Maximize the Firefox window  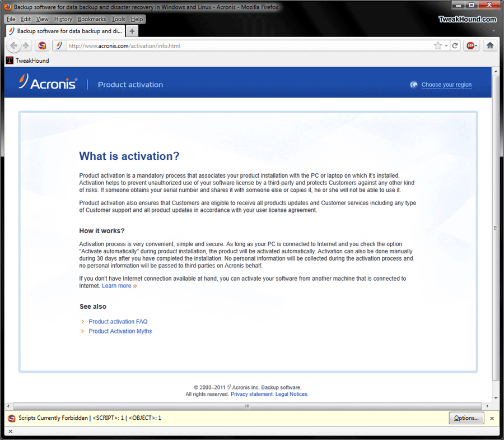coord(471,5)
